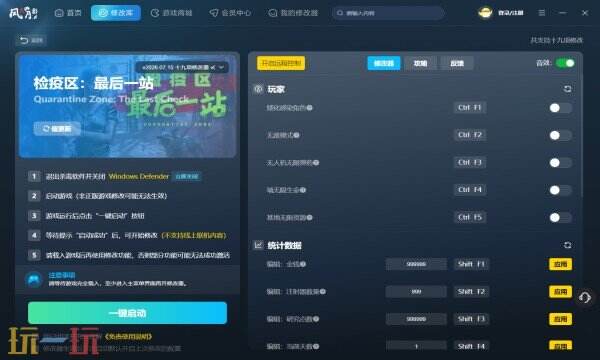Click info icon in Shift F2 row

coord(323,292)
